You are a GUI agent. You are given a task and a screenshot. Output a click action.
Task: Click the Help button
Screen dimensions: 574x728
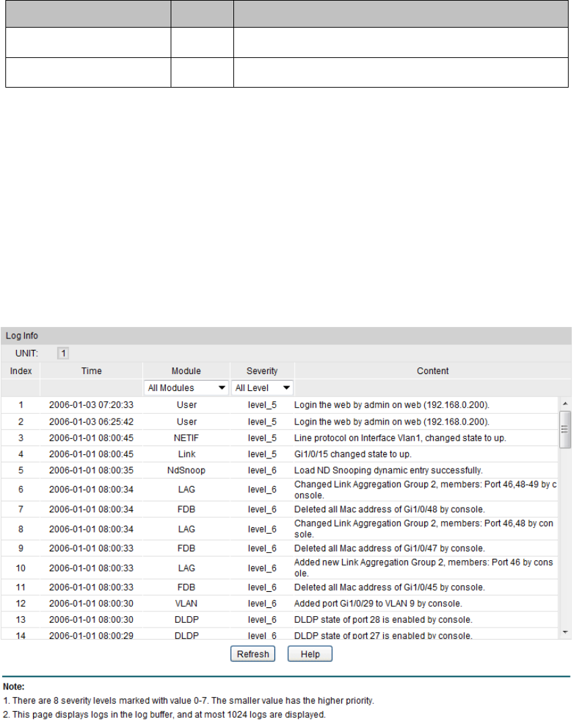[x=310, y=654]
